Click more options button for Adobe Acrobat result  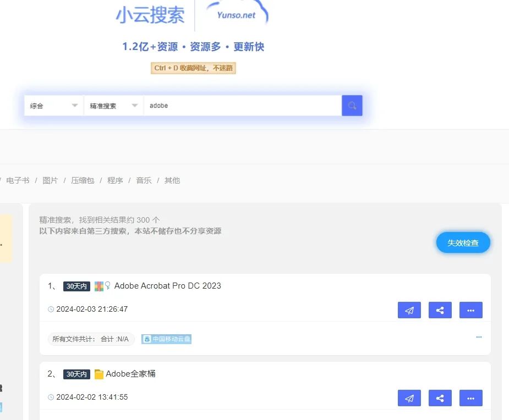click(x=471, y=310)
